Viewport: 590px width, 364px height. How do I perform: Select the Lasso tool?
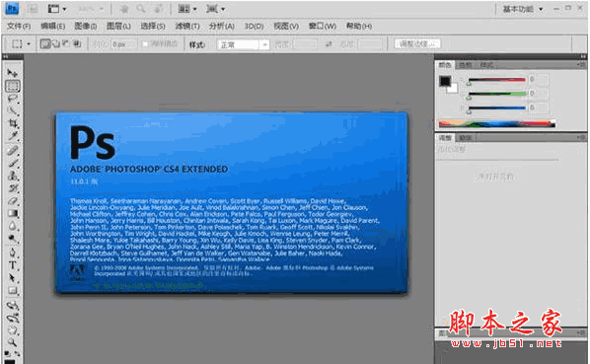(13, 99)
